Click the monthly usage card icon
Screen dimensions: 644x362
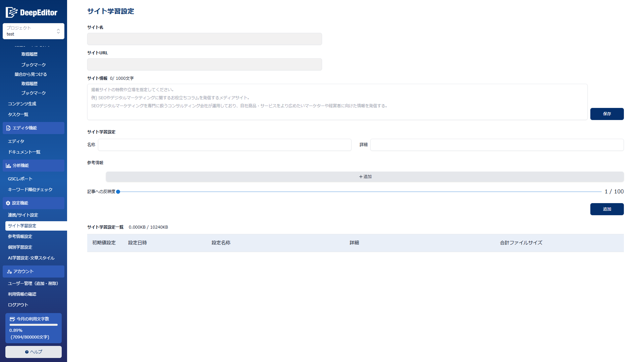(12, 319)
